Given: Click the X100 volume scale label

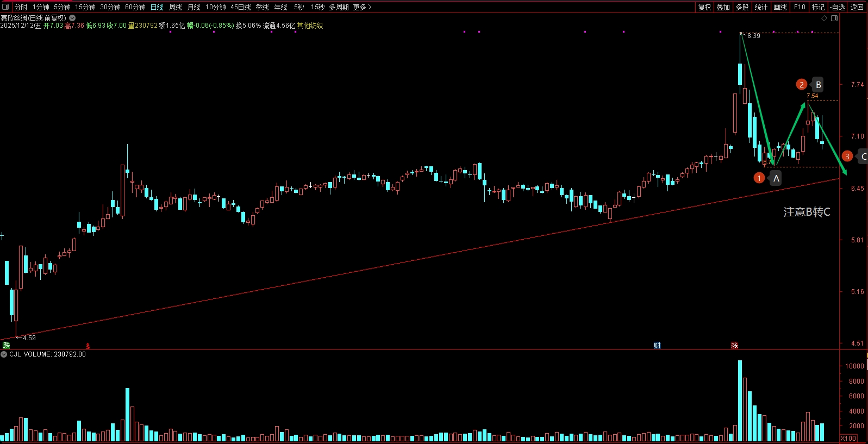Looking at the screenshot, I should point(848,439).
